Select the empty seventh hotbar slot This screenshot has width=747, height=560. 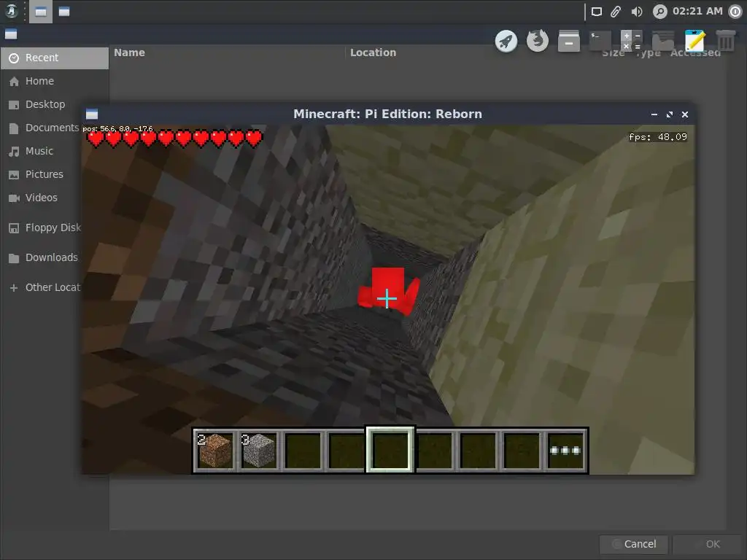point(478,451)
